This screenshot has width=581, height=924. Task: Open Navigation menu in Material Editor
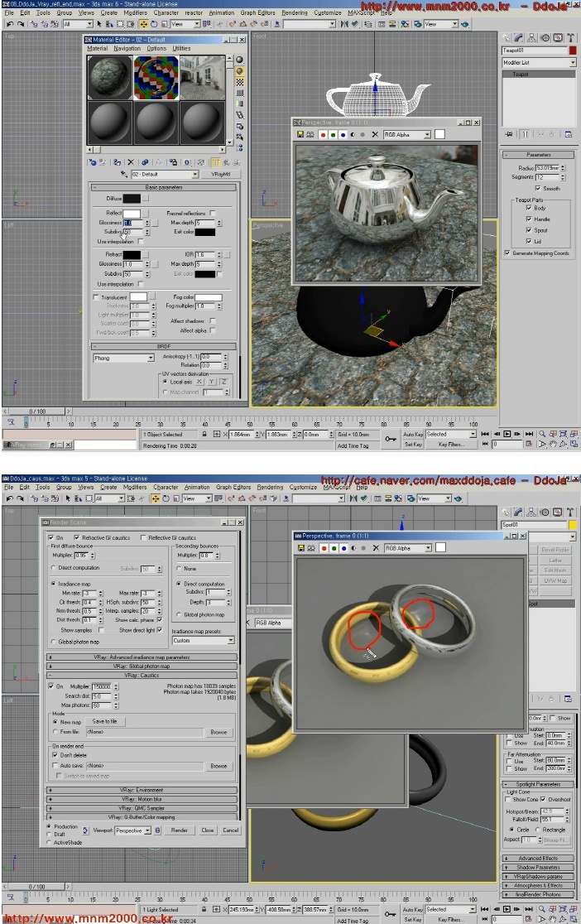[127, 48]
